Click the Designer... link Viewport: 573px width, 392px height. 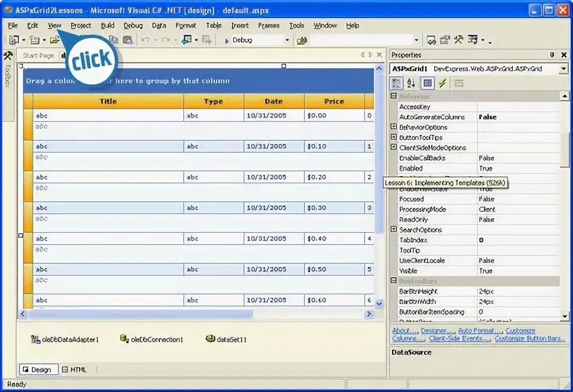437,331
